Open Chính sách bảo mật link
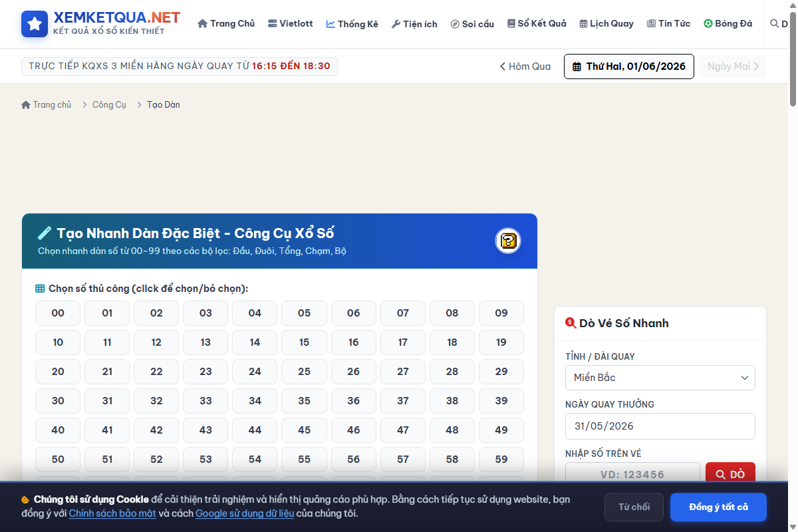This screenshot has height=532, width=798. pos(112,513)
